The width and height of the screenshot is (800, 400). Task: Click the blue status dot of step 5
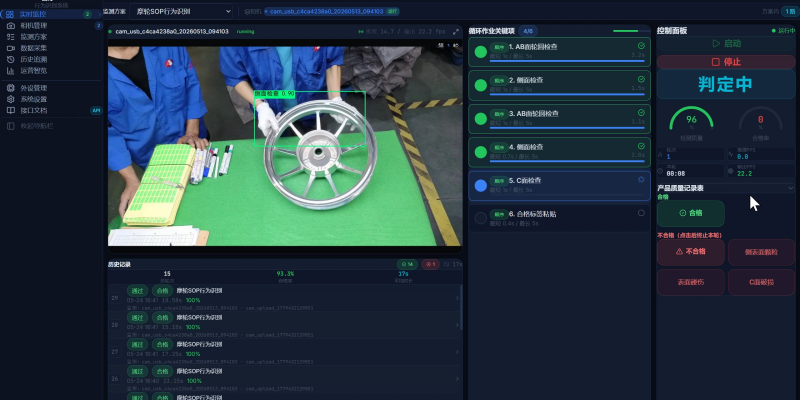(481, 186)
